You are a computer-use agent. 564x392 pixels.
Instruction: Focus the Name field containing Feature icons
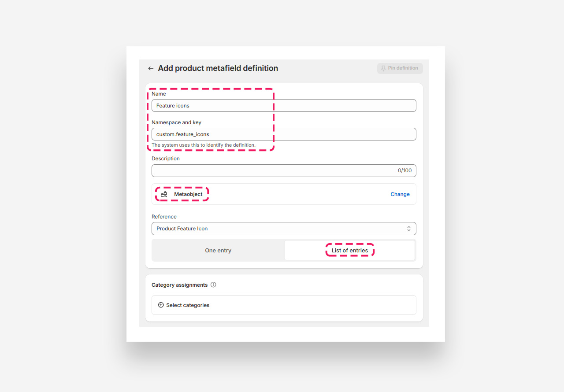[x=284, y=106]
